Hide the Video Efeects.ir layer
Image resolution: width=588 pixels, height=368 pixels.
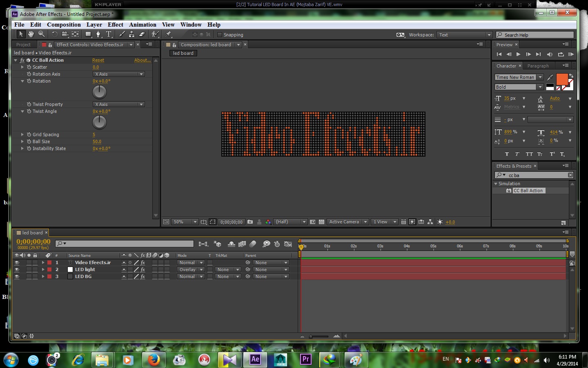[x=17, y=263]
